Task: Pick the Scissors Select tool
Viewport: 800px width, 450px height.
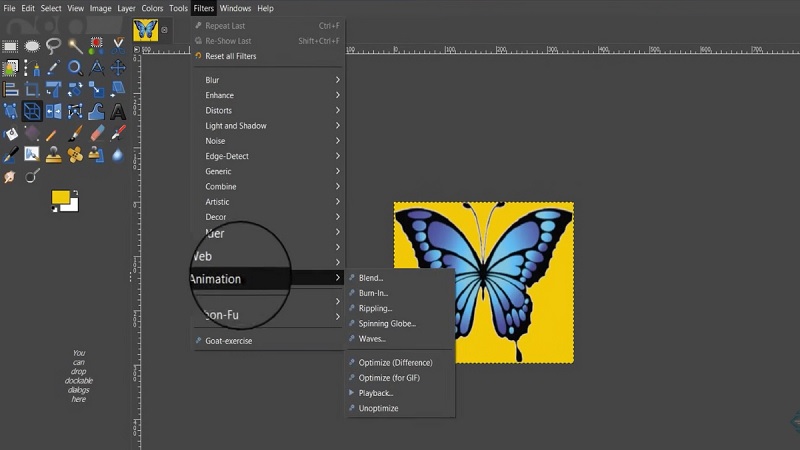Action: (x=118, y=46)
